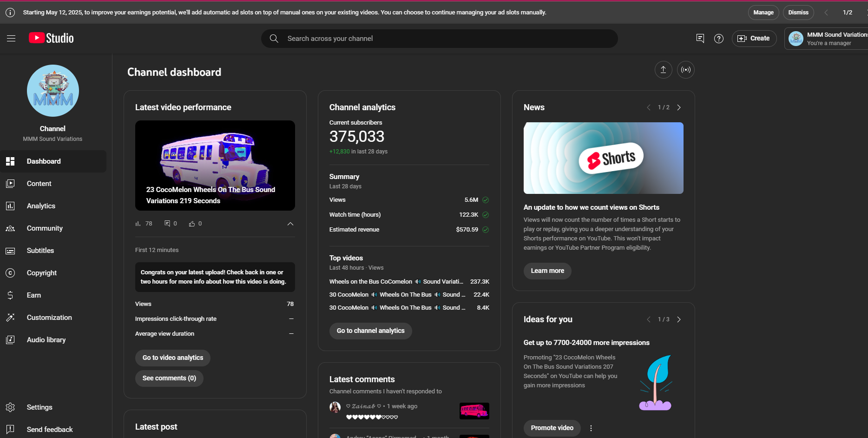Open the Customization menu item
Image resolution: width=868 pixels, height=438 pixels.
point(53,318)
